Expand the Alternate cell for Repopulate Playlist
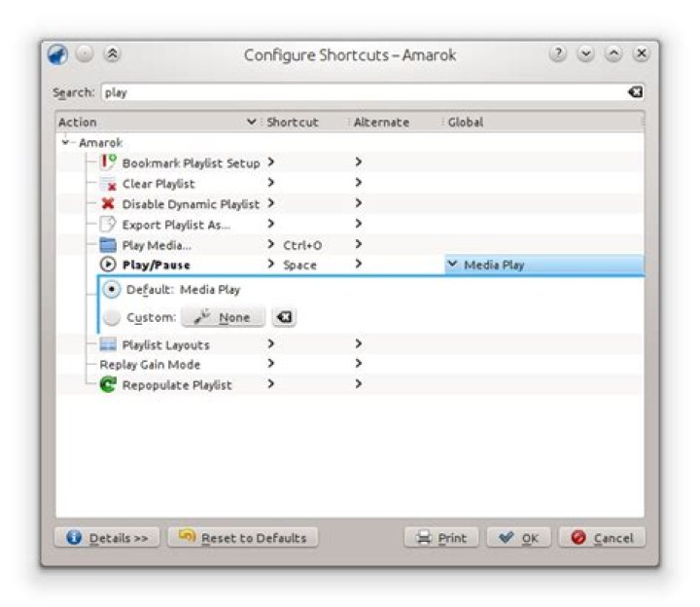700x607 pixels. pos(358,383)
